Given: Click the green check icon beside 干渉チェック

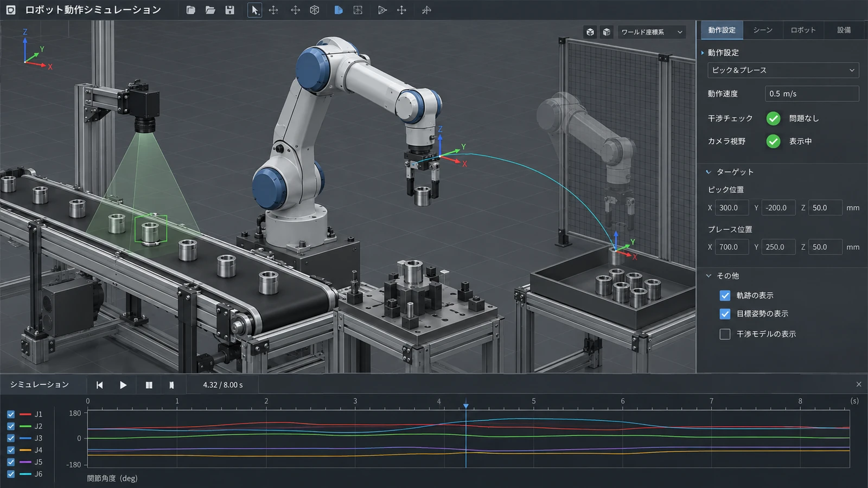Looking at the screenshot, I should [x=773, y=118].
